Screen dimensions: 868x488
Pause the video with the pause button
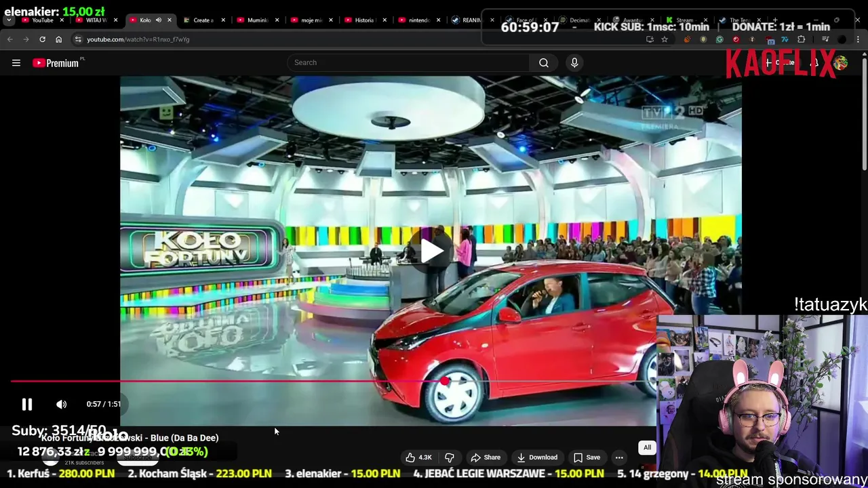click(x=27, y=405)
